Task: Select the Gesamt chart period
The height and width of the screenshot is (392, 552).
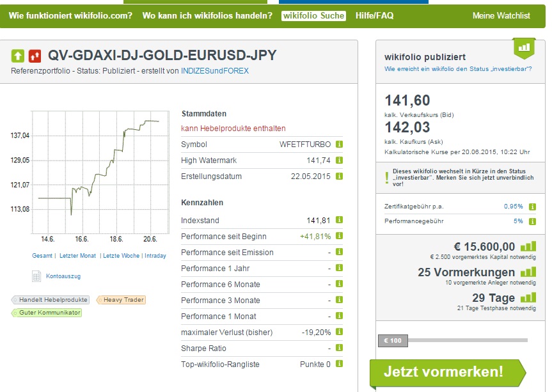Action: click(44, 255)
